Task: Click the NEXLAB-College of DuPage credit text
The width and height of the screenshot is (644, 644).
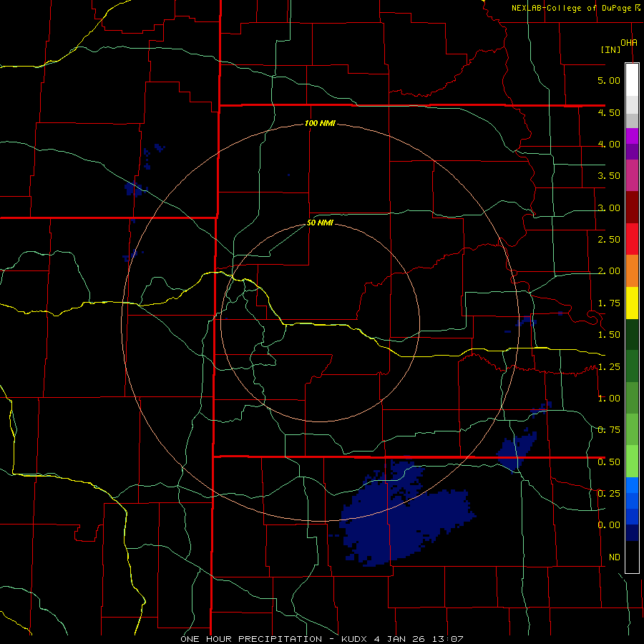Action: pyautogui.click(x=571, y=8)
